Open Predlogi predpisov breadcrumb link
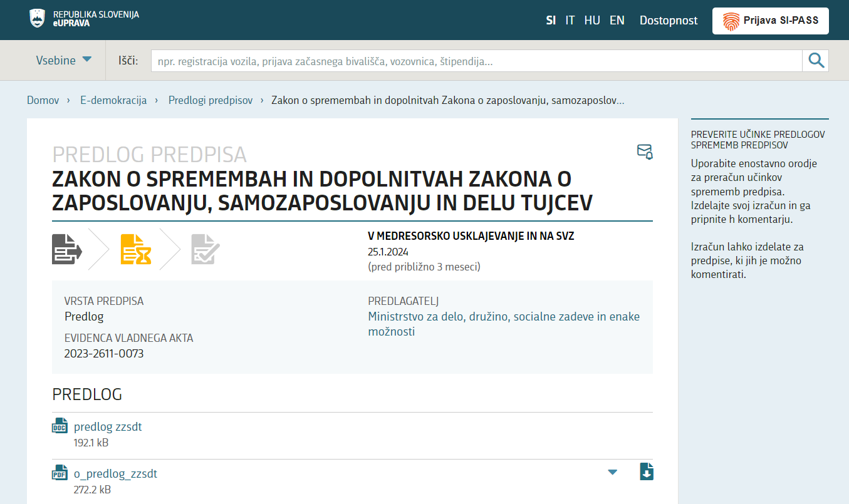This screenshot has width=849, height=504. [x=211, y=100]
